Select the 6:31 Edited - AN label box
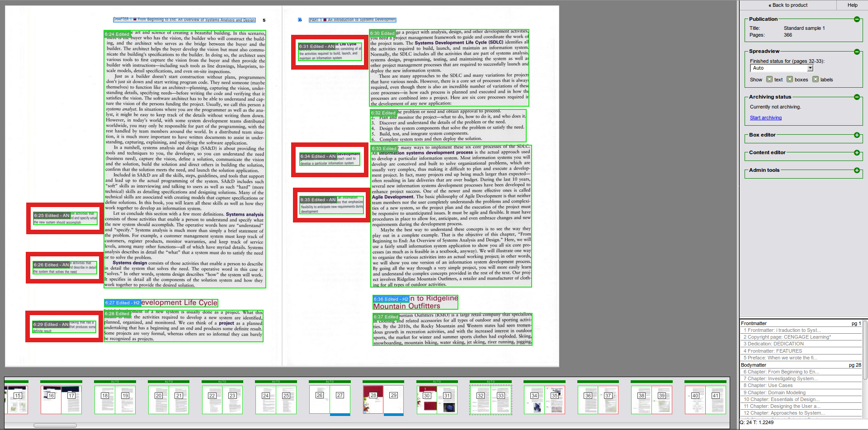The width and height of the screenshot is (868, 430). pos(316,47)
